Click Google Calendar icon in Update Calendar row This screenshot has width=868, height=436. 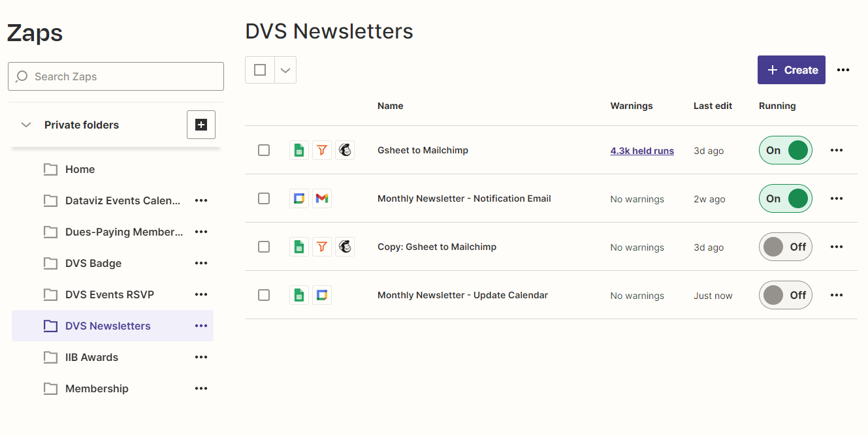tap(321, 295)
